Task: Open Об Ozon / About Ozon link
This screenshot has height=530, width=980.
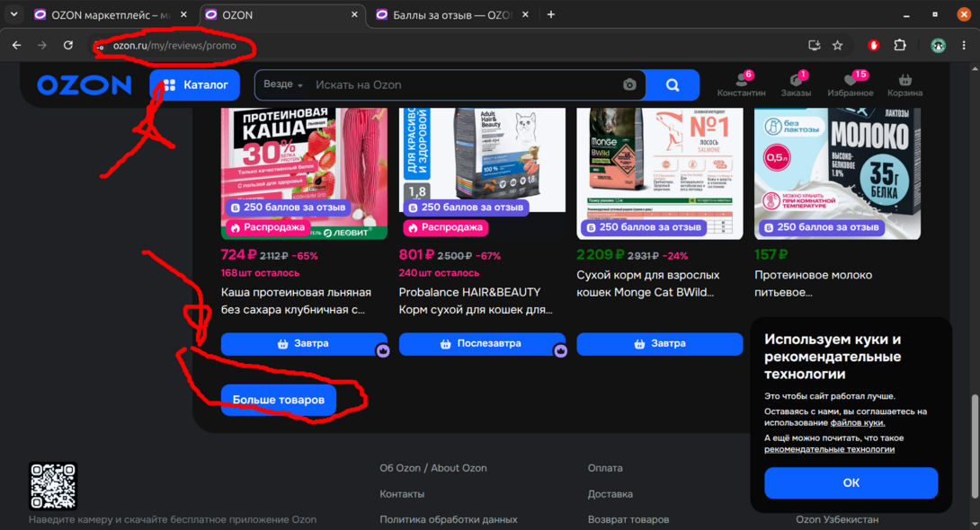Action: pos(433,468)
